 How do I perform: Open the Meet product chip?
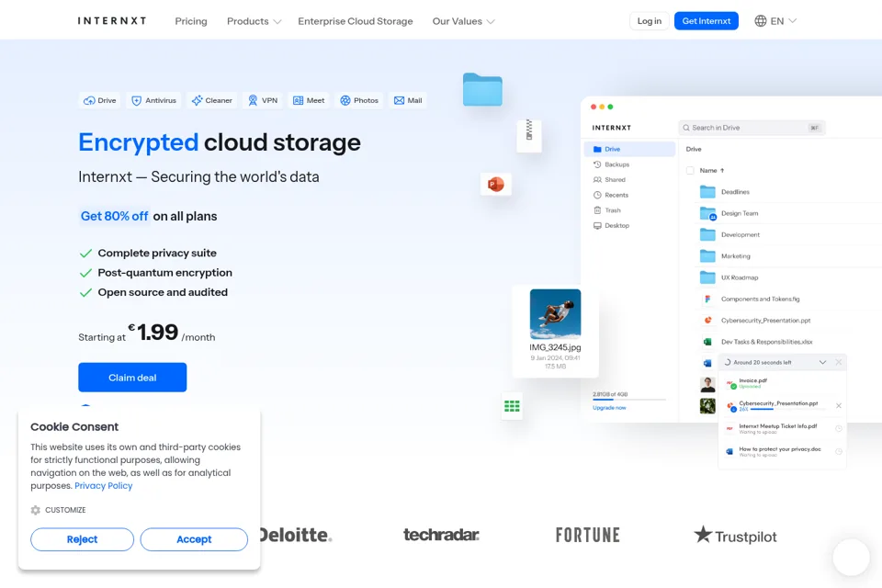[x=309, y=100]
